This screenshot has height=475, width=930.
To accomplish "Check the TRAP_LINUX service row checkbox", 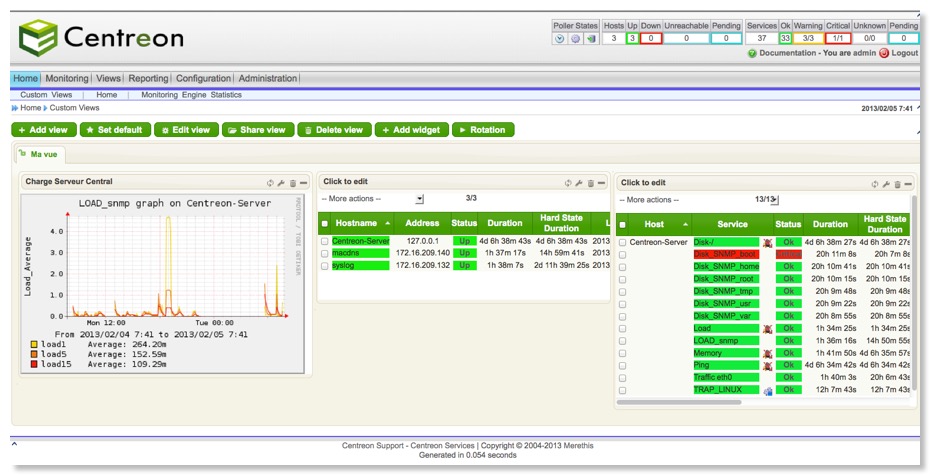I will click(x=622, y=391).
